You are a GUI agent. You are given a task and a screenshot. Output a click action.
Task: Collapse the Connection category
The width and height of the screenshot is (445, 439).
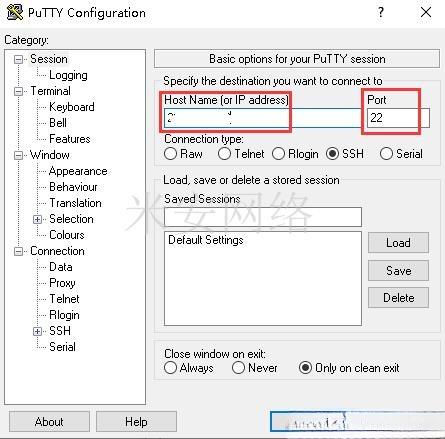pos(19,251)
